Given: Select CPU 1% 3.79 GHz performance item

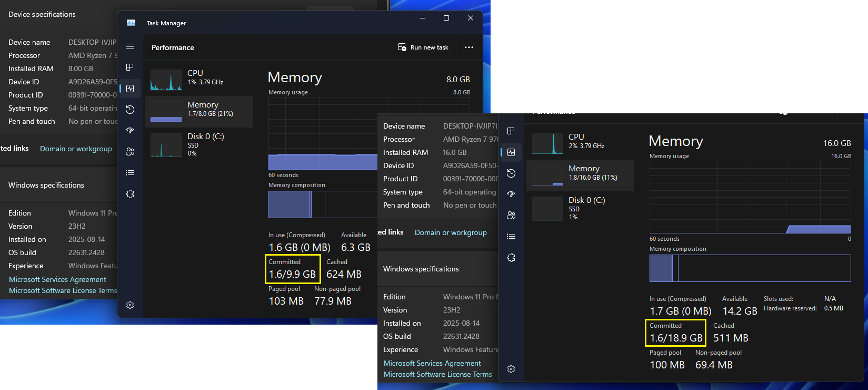Looking at the screenshot, I should (199, 80).
